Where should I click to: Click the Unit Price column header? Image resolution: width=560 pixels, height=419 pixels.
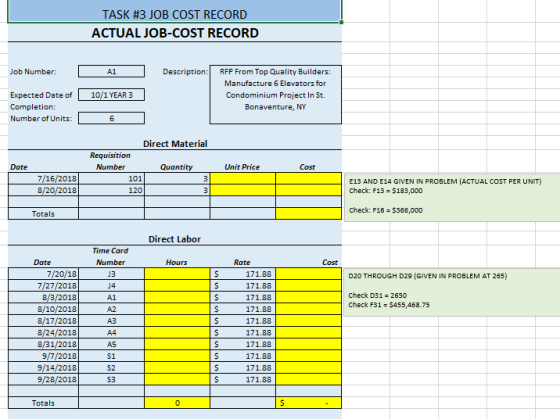242,167
